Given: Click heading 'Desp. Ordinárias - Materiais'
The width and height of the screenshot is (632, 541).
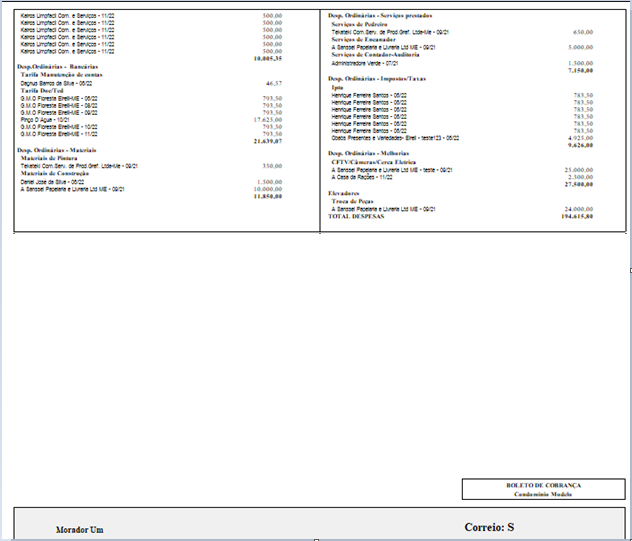Looking at the screenshot, I should click(56, 150).
